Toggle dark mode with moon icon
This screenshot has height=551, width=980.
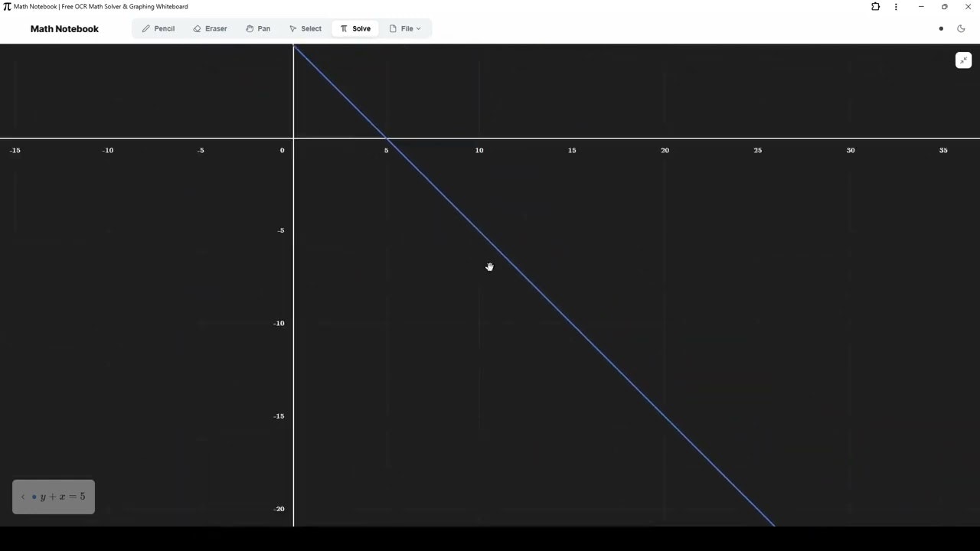coord(962,29)
